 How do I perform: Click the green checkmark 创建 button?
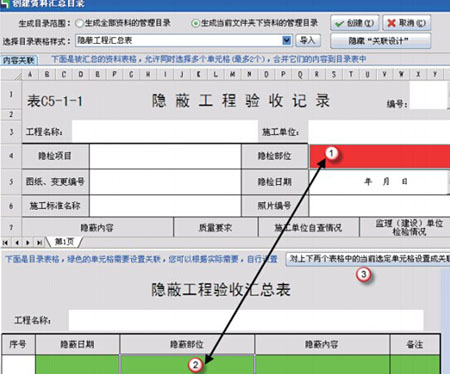pyautogui.click(x=355, y=23)
